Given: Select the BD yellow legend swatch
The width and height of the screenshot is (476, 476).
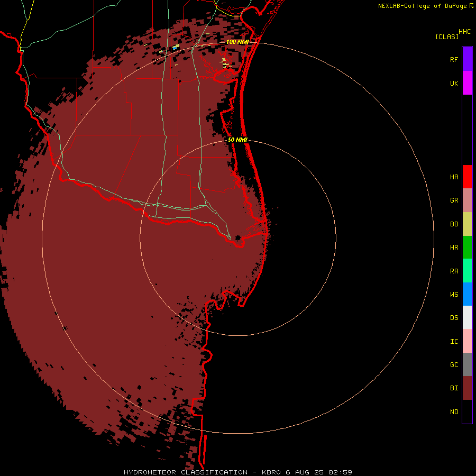Looking at the screenshot, I should [x=467, y=224].
